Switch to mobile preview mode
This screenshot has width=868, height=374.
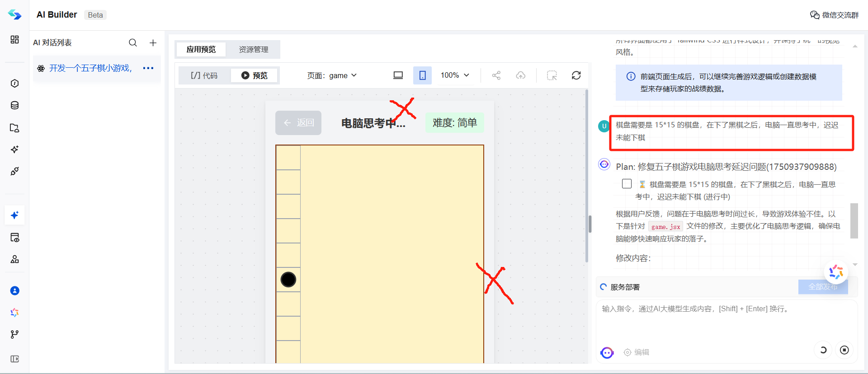(422, 75)
